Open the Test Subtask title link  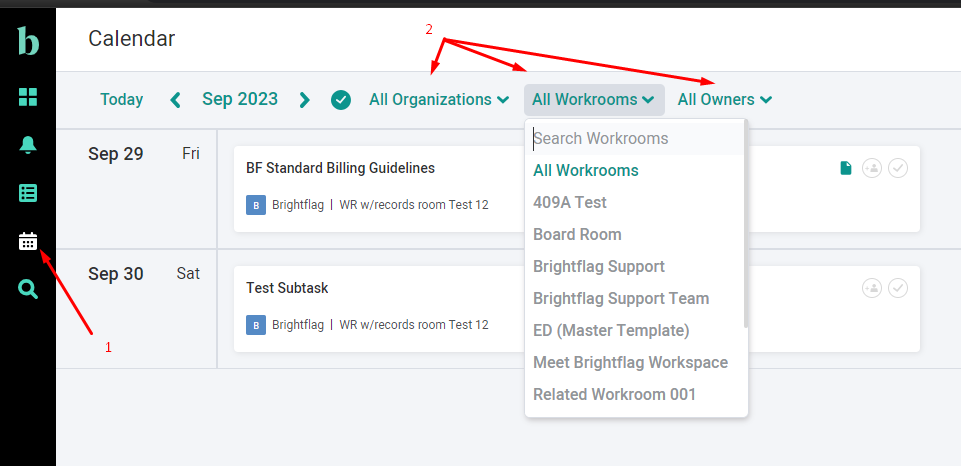coord(287,288)
